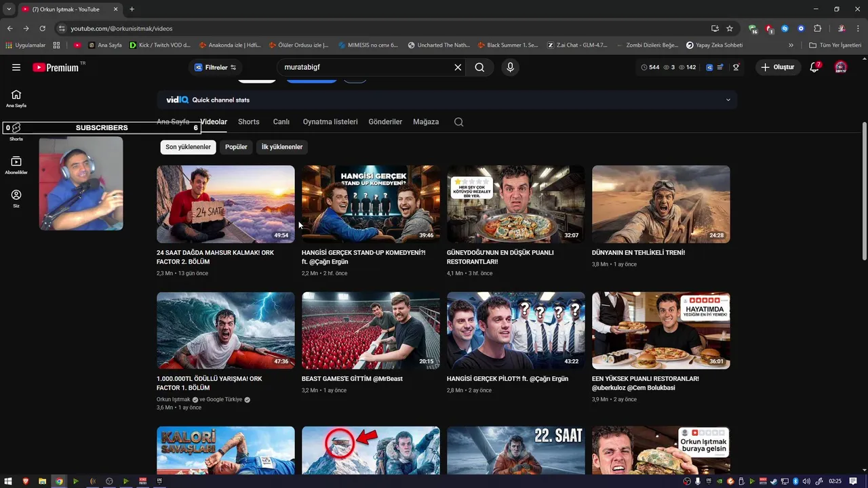868x488 pixels.
Task: Click the vidIQ blue logo icon in header
Action: 709,67
